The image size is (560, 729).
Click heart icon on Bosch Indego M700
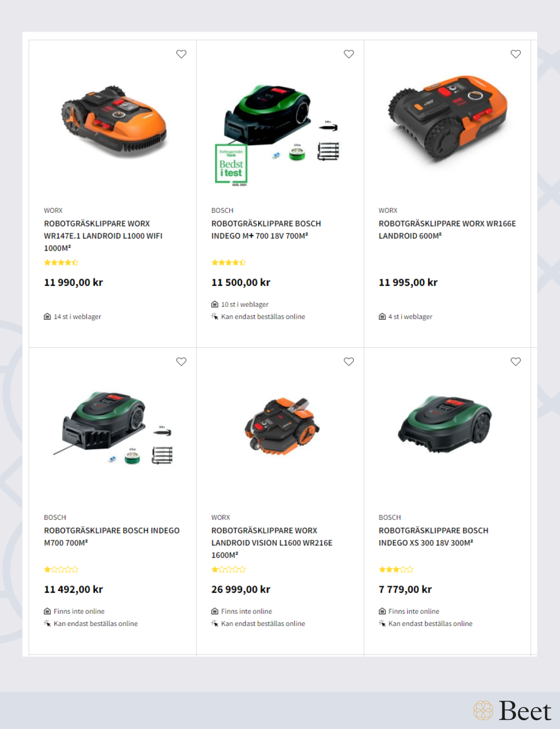pyautogui.click(x=181, y=362)
